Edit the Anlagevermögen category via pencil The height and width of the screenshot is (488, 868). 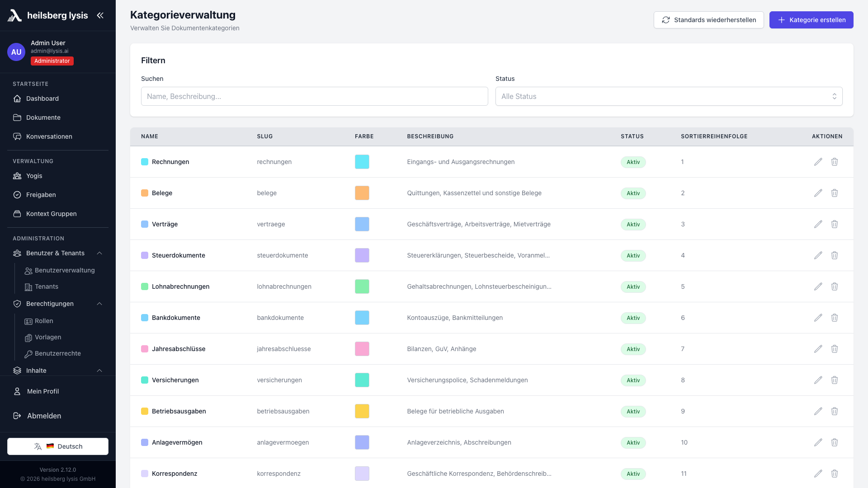click(818, 442)
